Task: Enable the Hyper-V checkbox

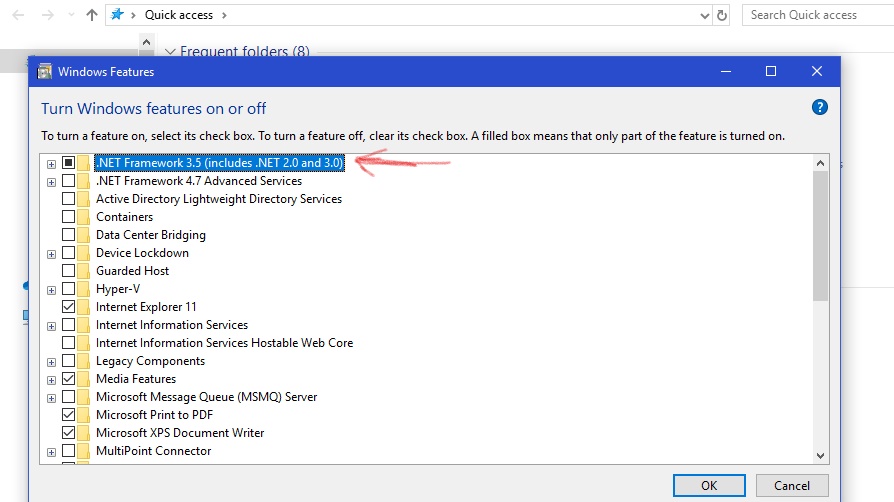Action: point(68,289)
